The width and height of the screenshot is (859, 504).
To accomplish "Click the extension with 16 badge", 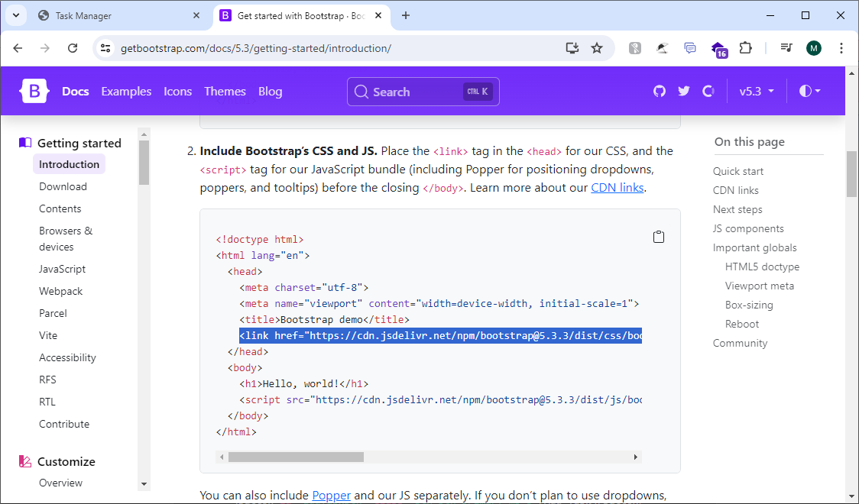I will pyautogui.click(x=718, y=49).
